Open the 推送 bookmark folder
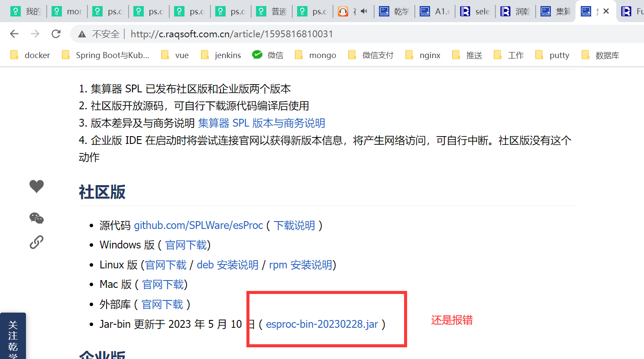Viewport: 644px width, 359px height. click(x=467, y=55)
